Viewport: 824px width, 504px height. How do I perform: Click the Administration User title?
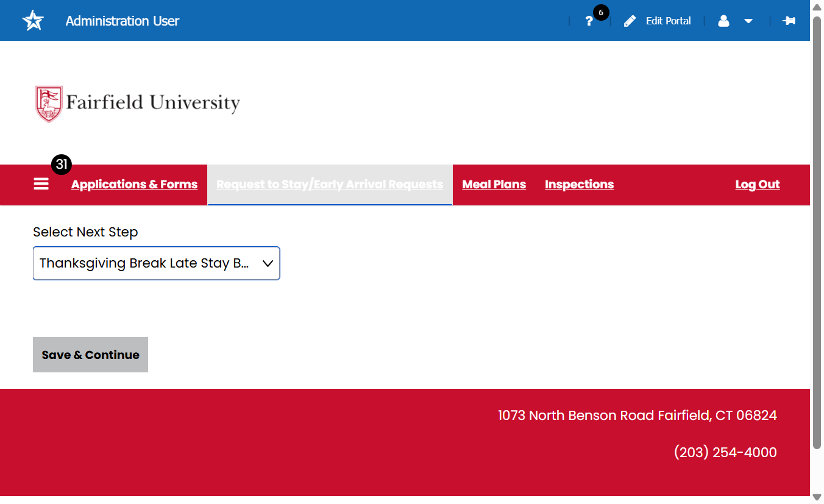pos(123,21)
